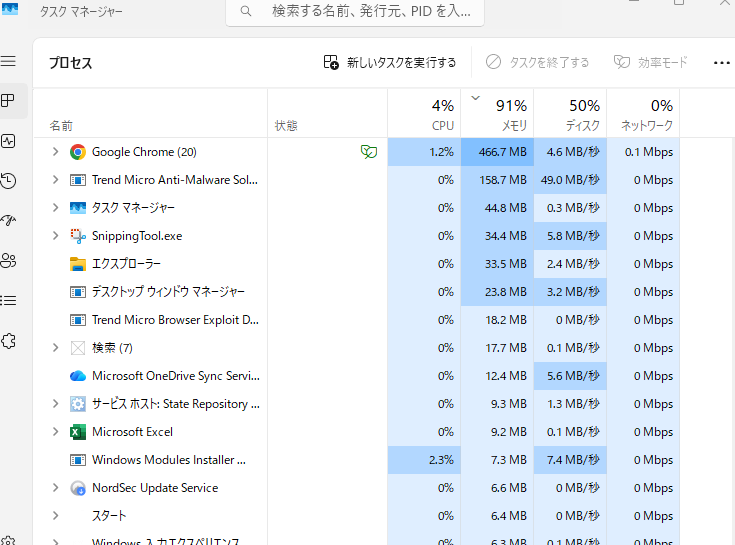Expand the 検索 (7) process group
Image resolution: width=735 pixels, height=545 pixels.
55,348
